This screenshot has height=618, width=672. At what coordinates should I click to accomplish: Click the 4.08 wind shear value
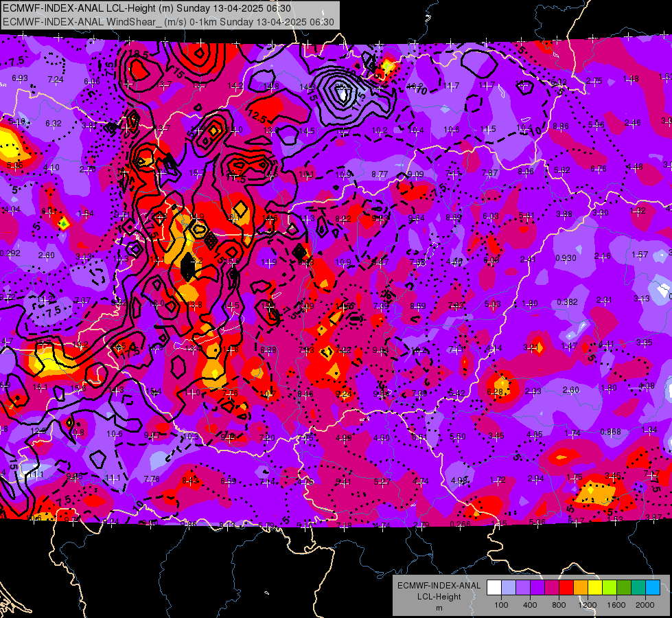click(647, 386)
